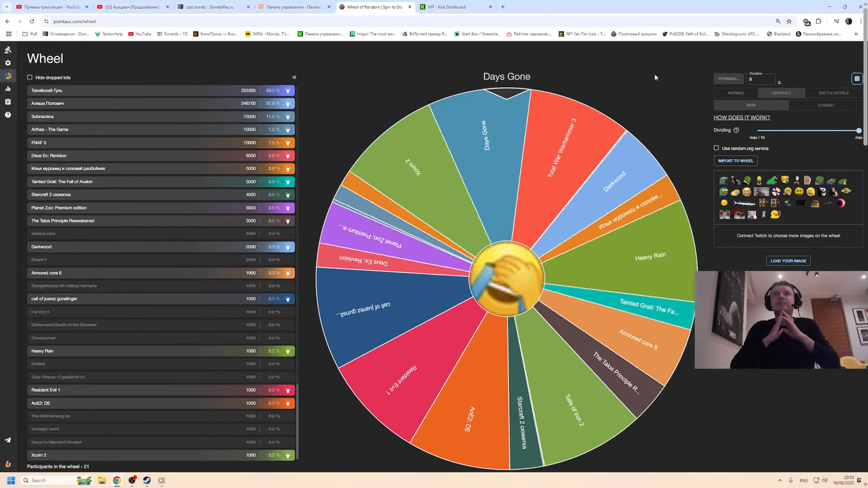Open the auction gavel page in sidebar
The width and height of the screenshot is (868, 488).
pos(8,50)
